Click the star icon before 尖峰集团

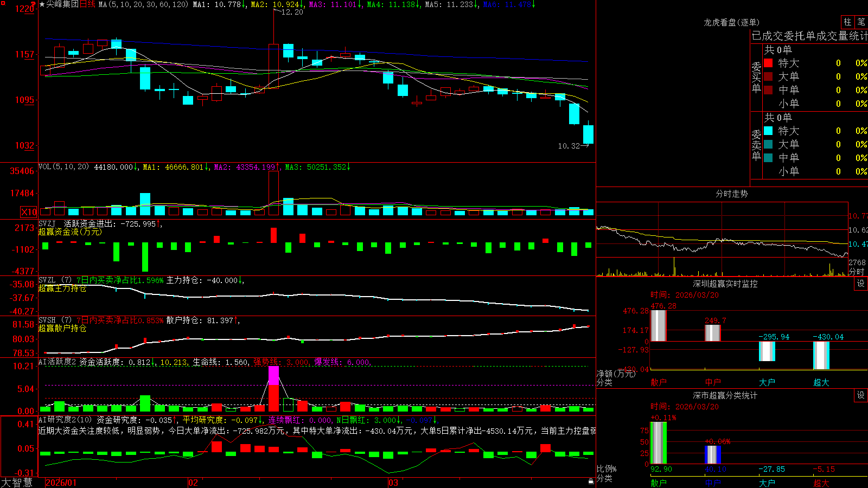42,4
